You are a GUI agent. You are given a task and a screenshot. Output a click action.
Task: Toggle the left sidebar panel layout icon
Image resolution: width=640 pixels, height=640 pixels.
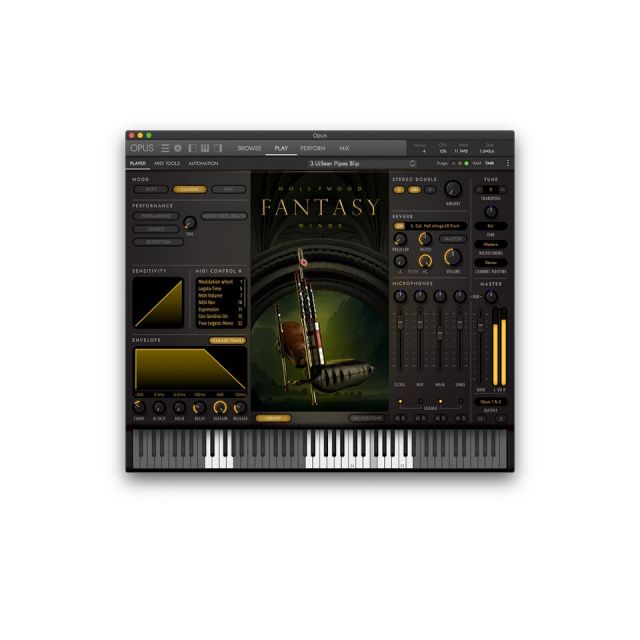click(x=192, y=148)
